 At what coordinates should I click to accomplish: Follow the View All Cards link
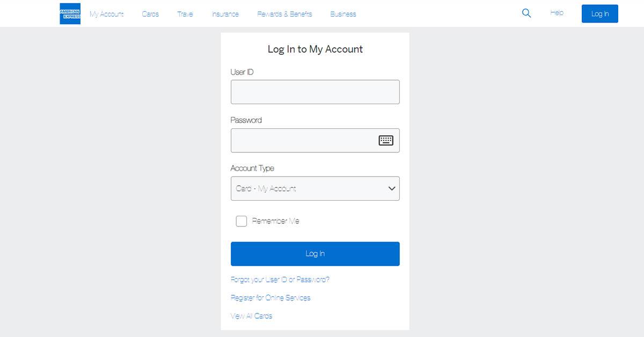(251, 316)
